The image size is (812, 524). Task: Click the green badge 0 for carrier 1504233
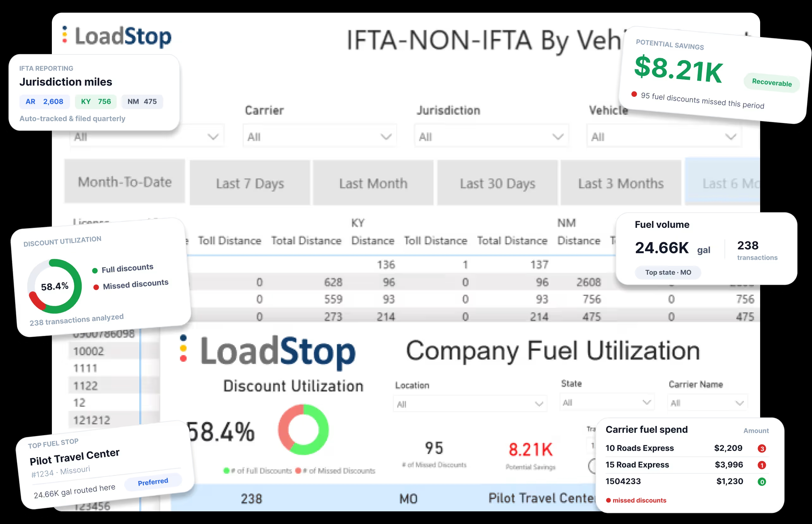point(762,482)
